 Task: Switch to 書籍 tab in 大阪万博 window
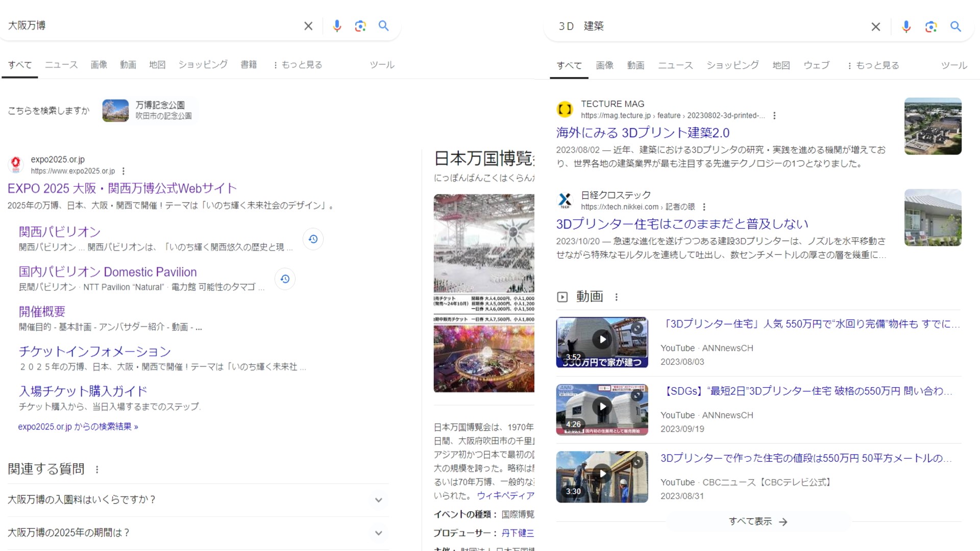(x=249, y=65)
